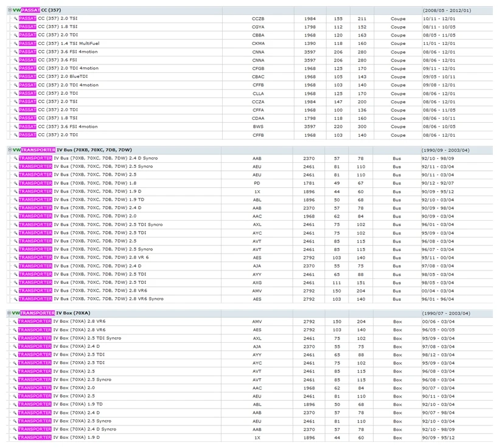
Task: Open TRANSPORTER IV Box 2.4 D AAB entry
Action: pos(59,413)
